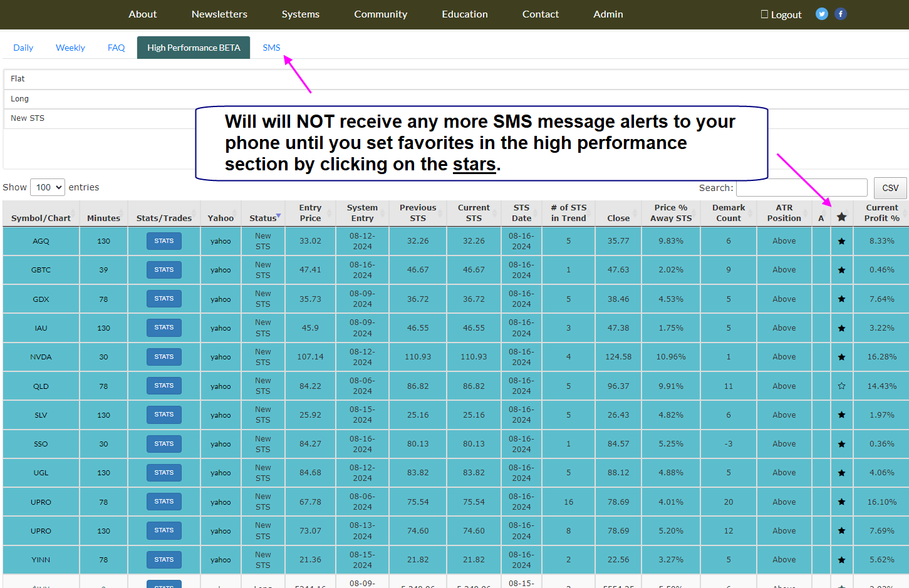Open the Systems menu item

[300, 14]
